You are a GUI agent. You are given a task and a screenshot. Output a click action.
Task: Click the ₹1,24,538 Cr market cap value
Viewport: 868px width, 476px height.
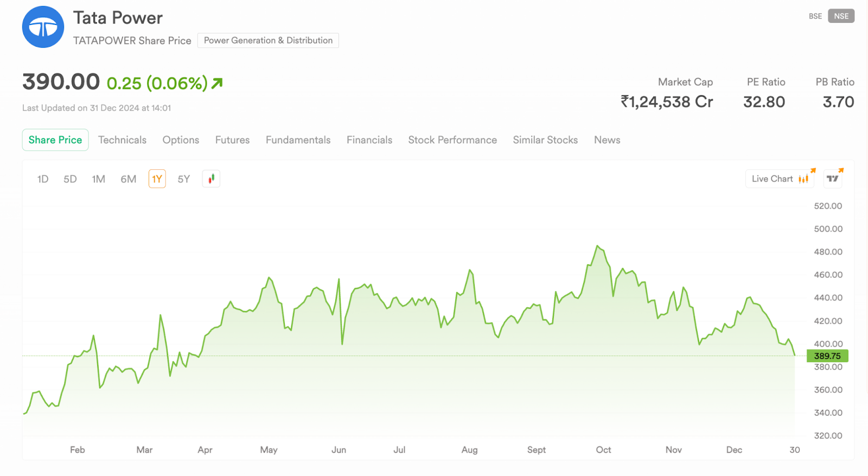667,101
